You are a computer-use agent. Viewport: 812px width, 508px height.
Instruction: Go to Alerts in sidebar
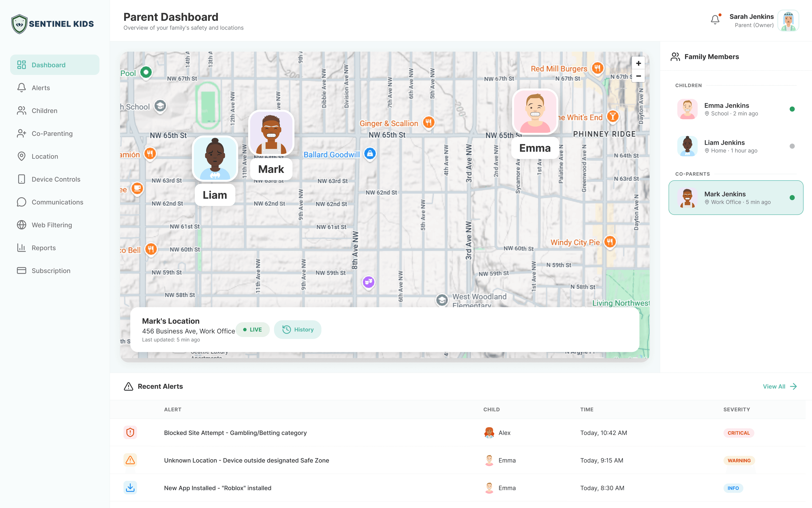55,88
